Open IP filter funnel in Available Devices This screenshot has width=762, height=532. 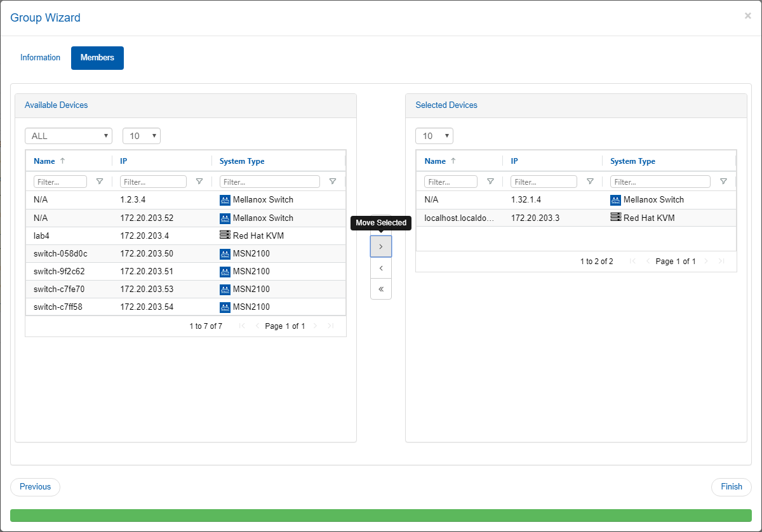(199, 182)
